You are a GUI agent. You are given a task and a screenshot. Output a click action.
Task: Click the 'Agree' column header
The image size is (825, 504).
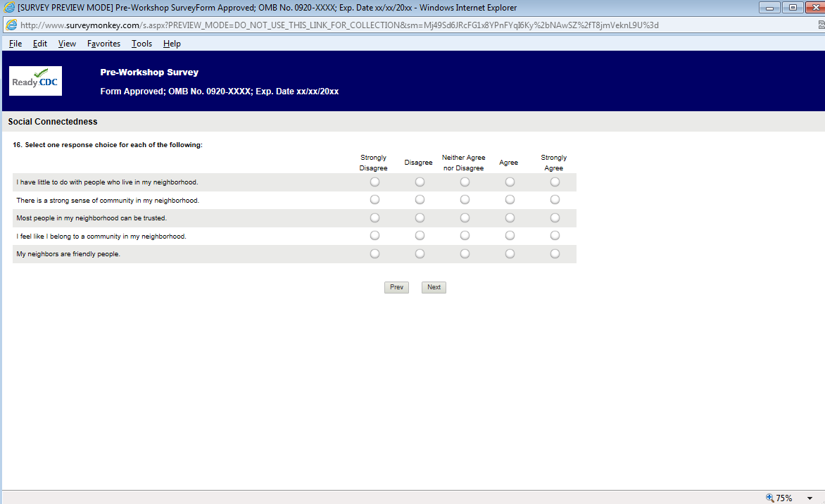509,163
